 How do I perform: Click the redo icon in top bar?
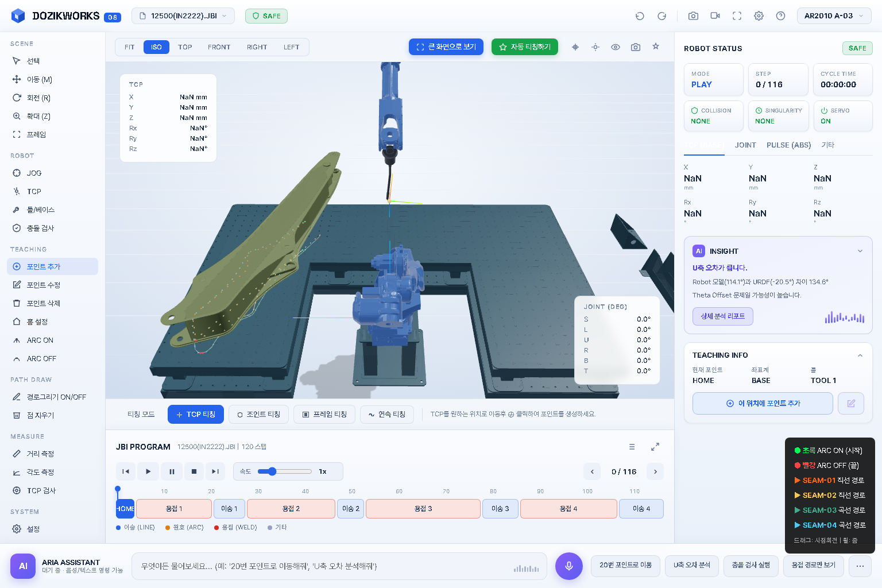point(661,16)
